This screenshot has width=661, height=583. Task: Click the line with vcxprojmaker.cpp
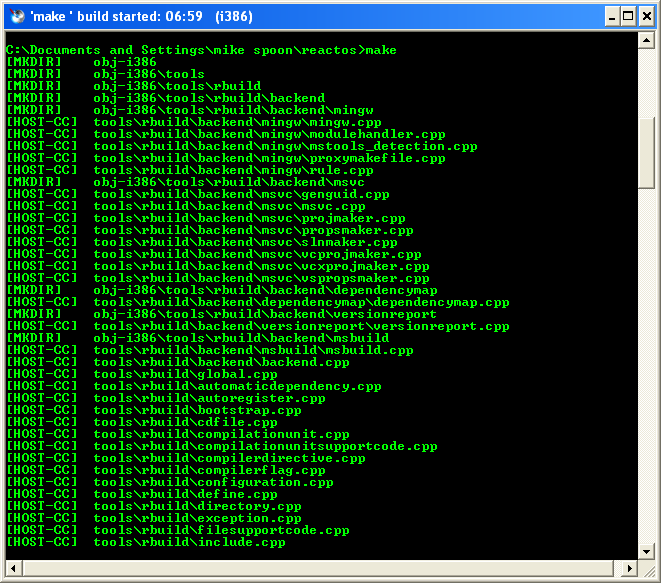[218, 266]
